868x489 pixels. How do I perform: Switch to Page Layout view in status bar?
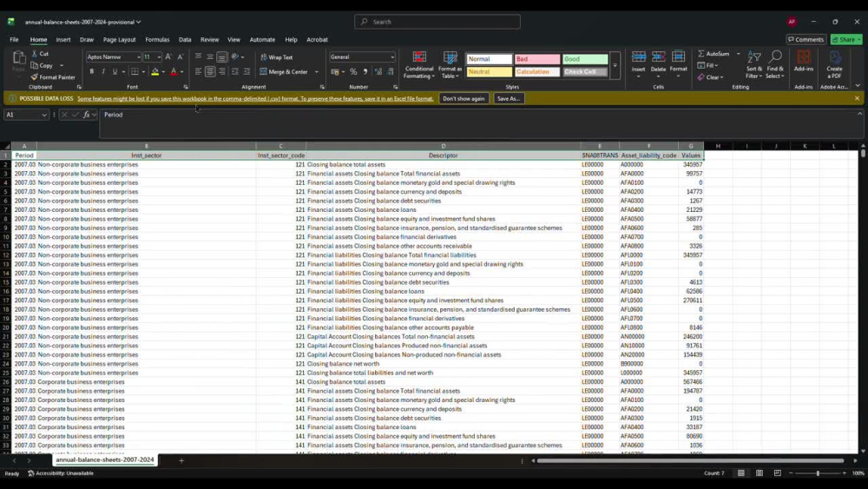click(759, 473)
